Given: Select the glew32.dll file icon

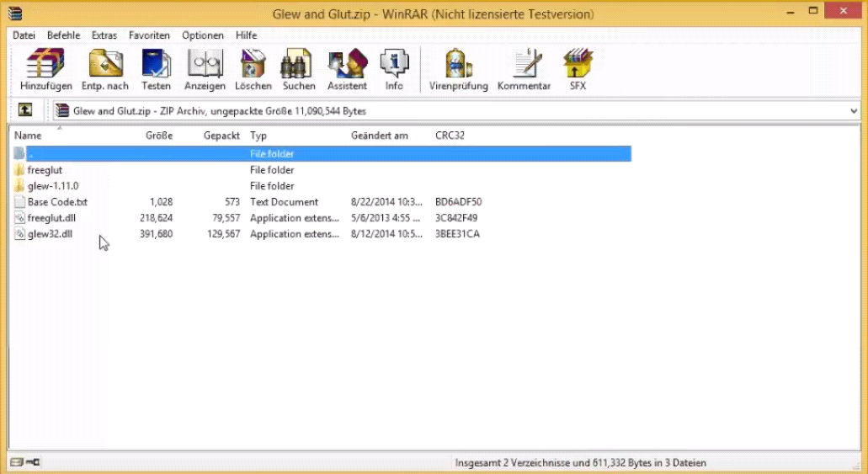Looking at the screenshot, I should [x=19, y=234].
